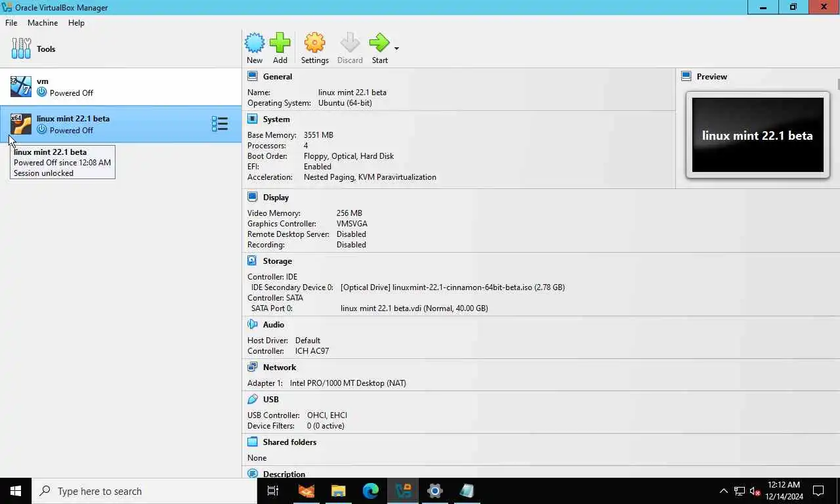Click the Display section monitor icon
Viewport: 840px width, 504px height.
click(253, 197)
